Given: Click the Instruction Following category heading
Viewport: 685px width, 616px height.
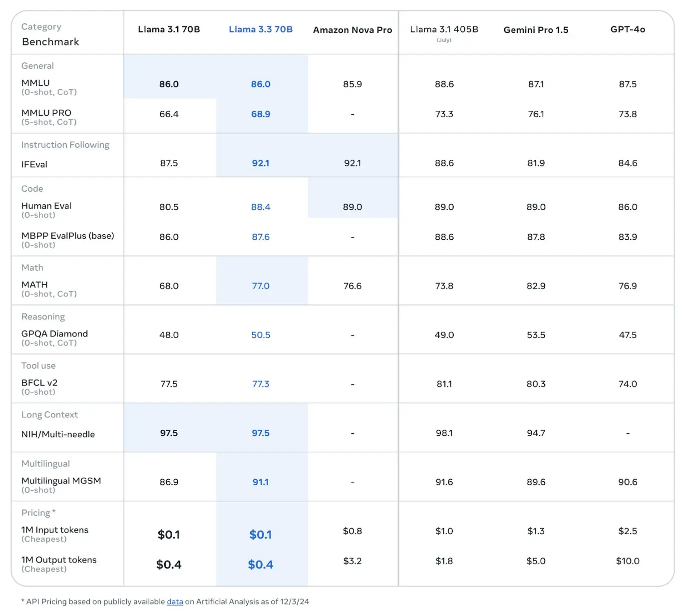Looking at the screenshot, I should click(x=65, y=145).
